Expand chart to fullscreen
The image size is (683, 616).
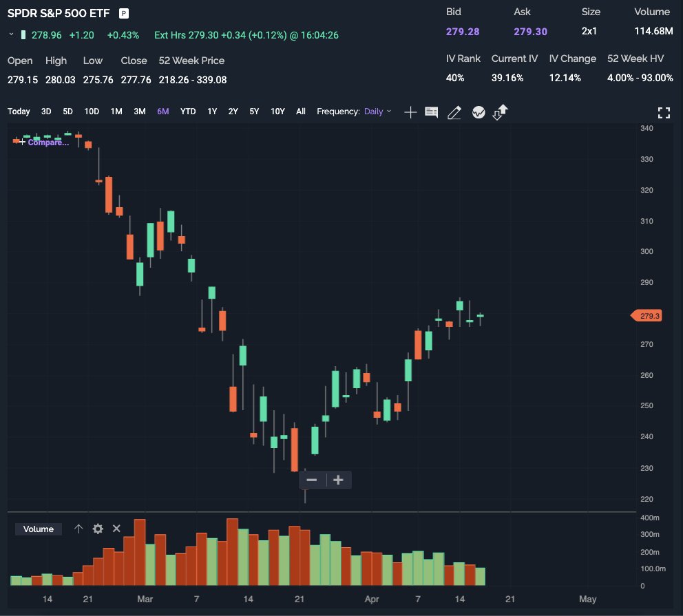point(664,113)
